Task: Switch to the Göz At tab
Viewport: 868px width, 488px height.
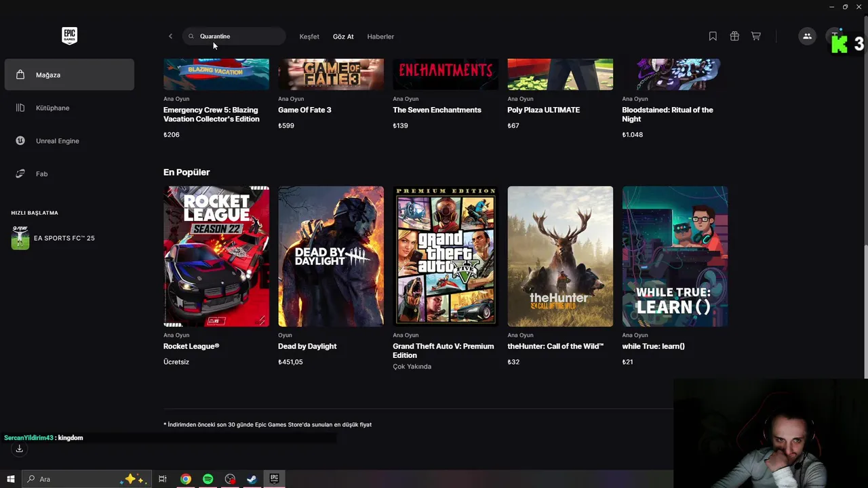Action: pyautogui.click(x=343, y=37)
